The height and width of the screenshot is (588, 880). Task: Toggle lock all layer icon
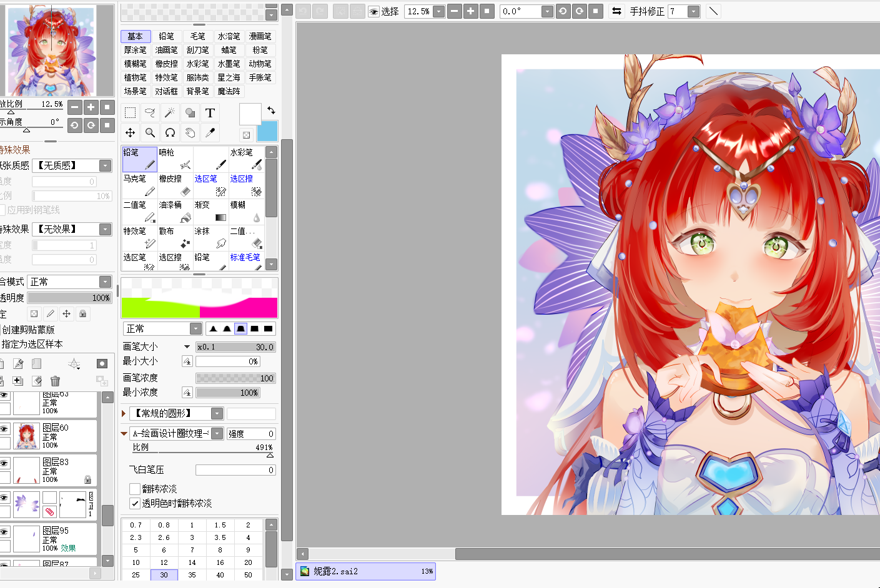(x=82, y=314)
